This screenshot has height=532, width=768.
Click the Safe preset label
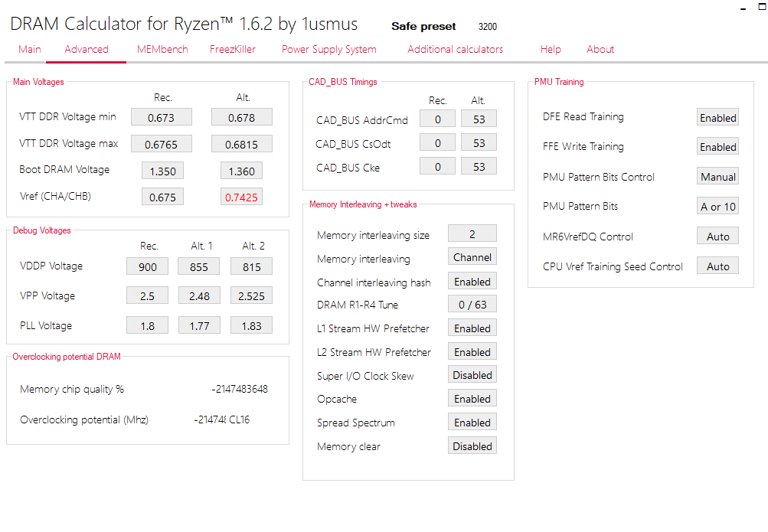(423, 27)
